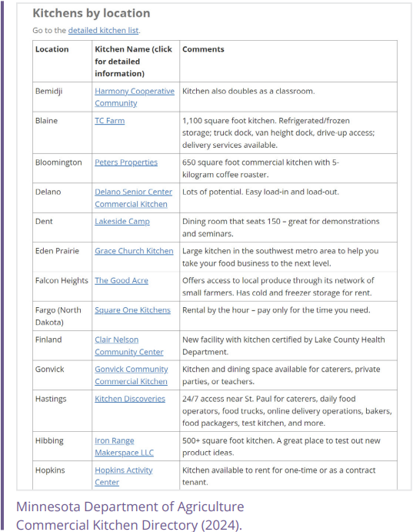Click the Comments column header
Viewport: 413px width, 532px height.
[x=203, y=49]
